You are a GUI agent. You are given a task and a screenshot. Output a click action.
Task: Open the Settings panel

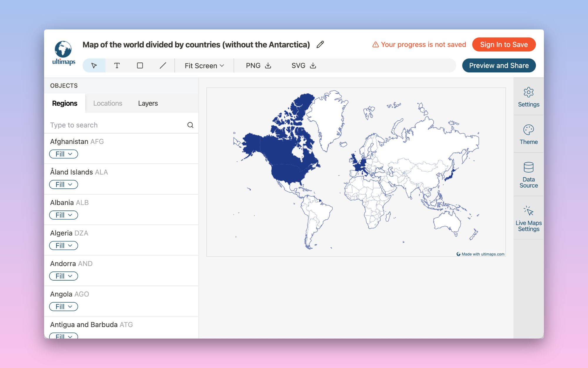[528, 97]
